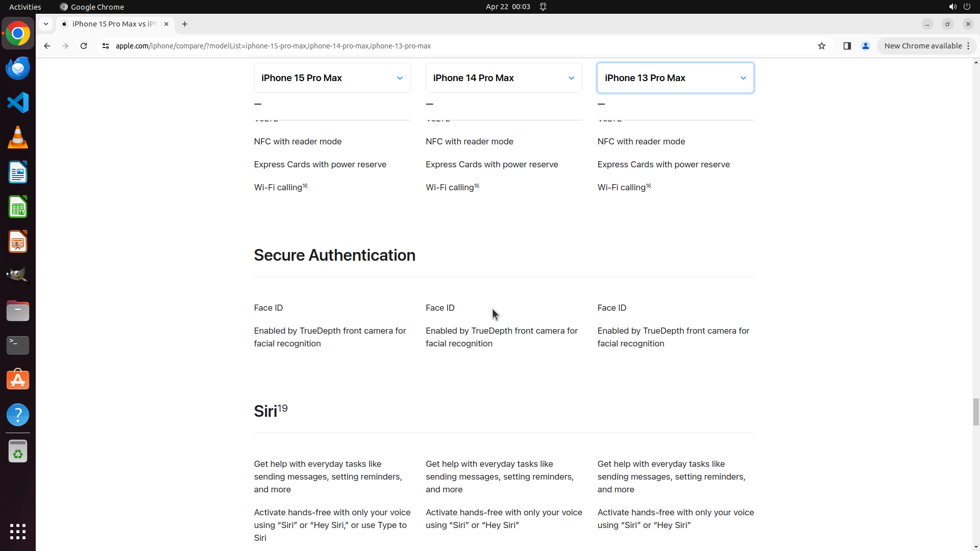The height and width of the screenshot is (551, 980).
Task: Open new tab with plus button
Action: pos(185,24)
